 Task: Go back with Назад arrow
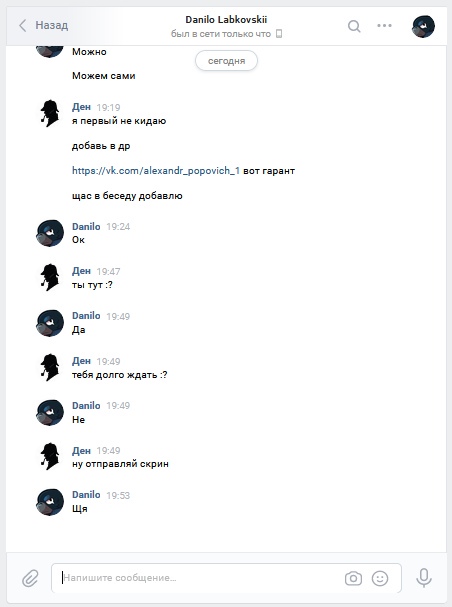(43, 26)
